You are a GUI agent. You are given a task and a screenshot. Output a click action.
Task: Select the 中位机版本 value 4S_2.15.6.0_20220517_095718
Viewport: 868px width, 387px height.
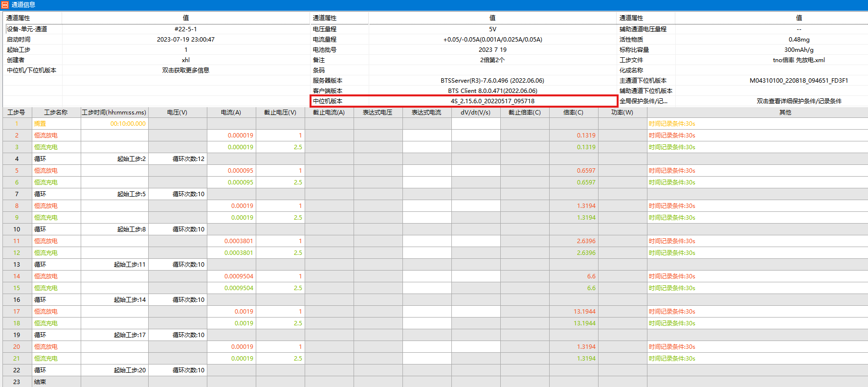(x=492, y=101)
